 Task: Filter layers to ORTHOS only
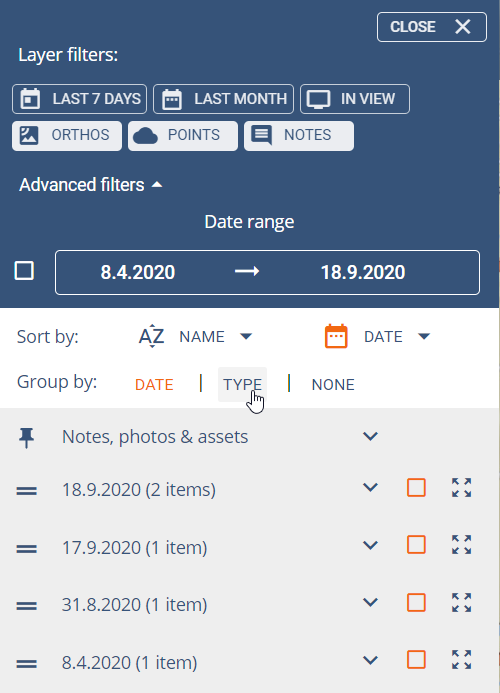(x=67, y=136)
